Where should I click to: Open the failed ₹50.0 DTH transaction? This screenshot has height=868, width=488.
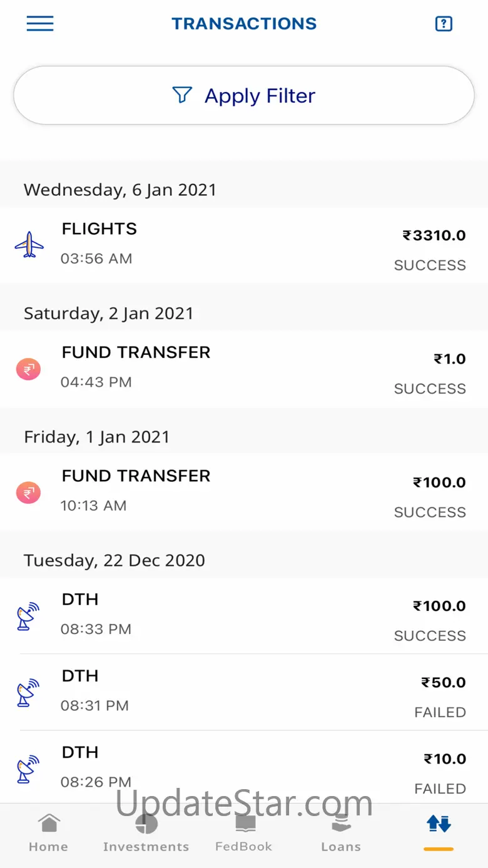tap(244, 692)
